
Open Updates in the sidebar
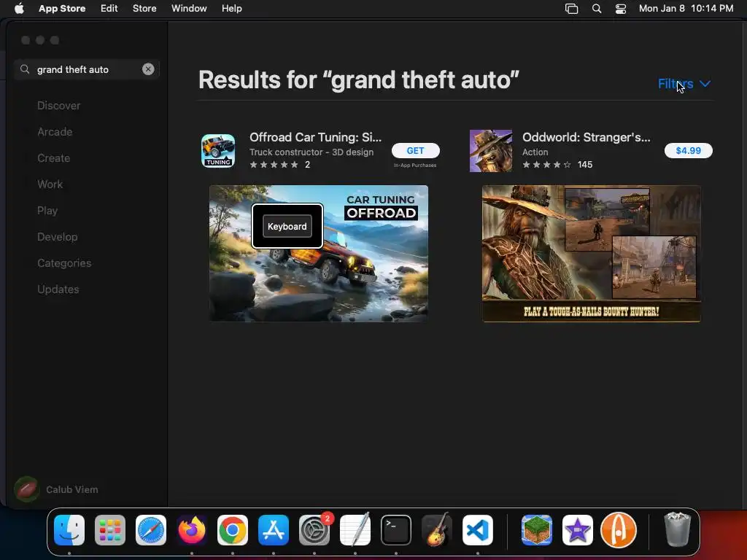point(58,289)
